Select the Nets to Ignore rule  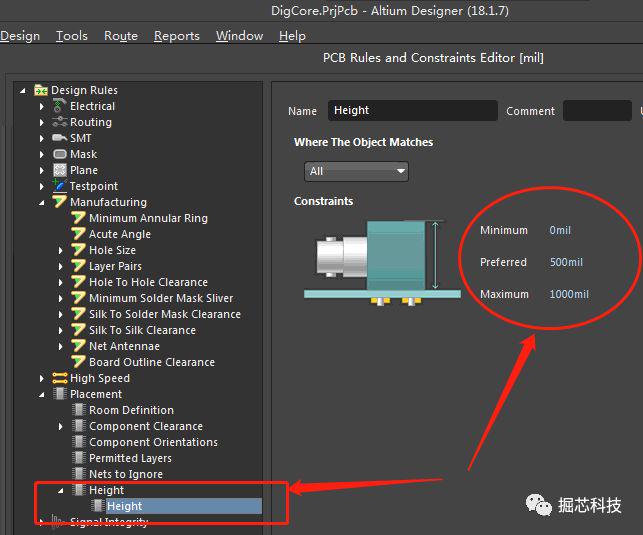tap(126, 474)
